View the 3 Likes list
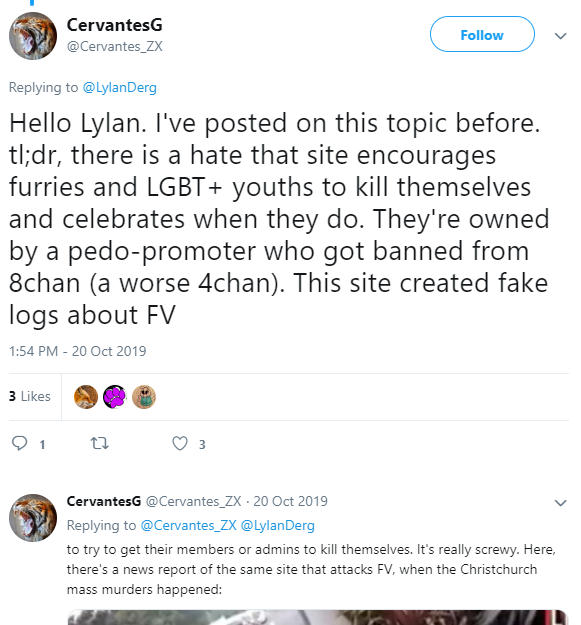The width and height of the screenshot is (581, 625). click(30, 396)
